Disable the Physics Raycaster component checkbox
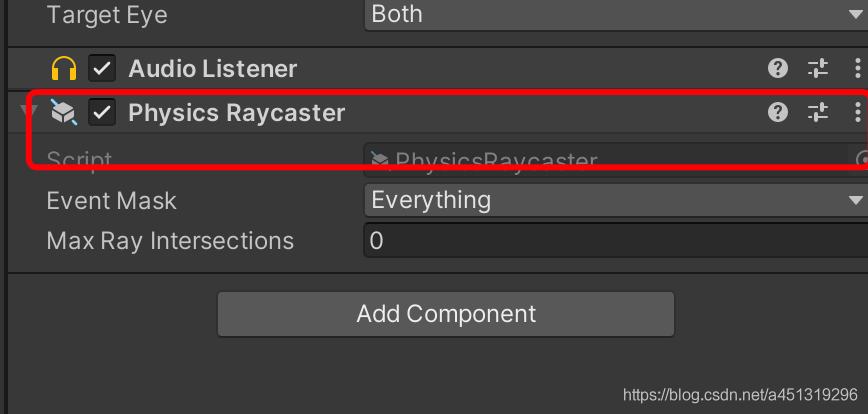The height and width of the screenshot is (414, 868). pyautogui.click(x=102, y=113)
